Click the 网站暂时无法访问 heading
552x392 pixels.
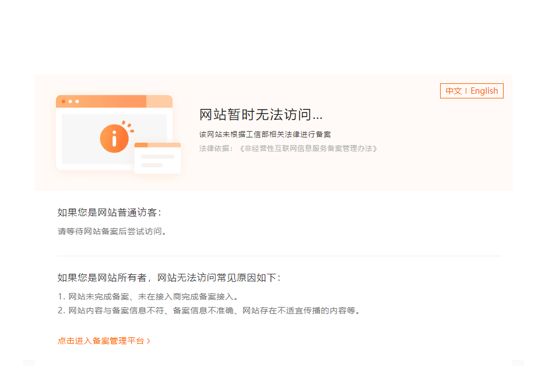point(261,115)
